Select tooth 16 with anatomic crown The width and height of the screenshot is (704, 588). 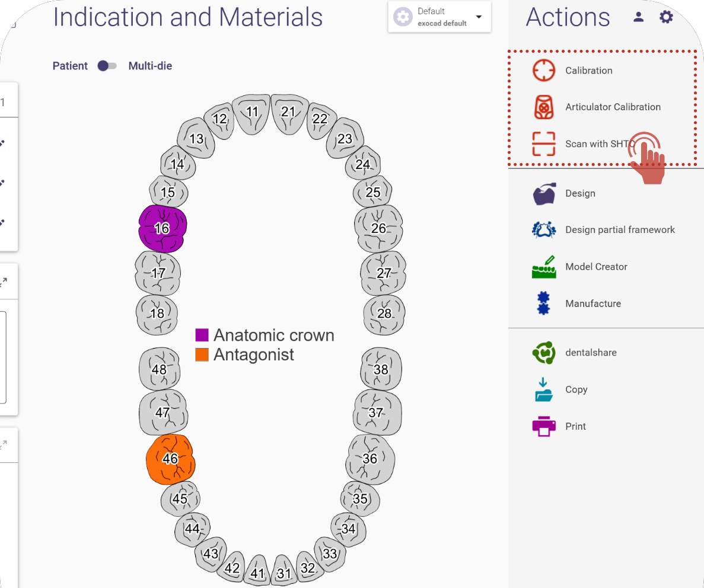click(163, 229)
